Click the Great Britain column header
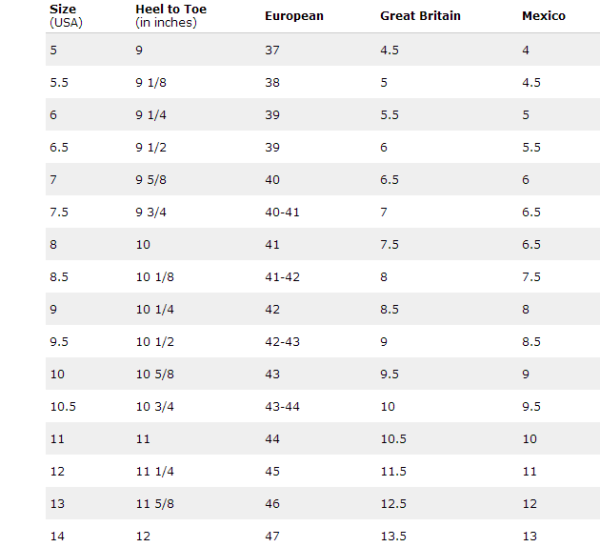Viewport: 600px width, 547px height. pyautogui.click(x=420, y=16)
